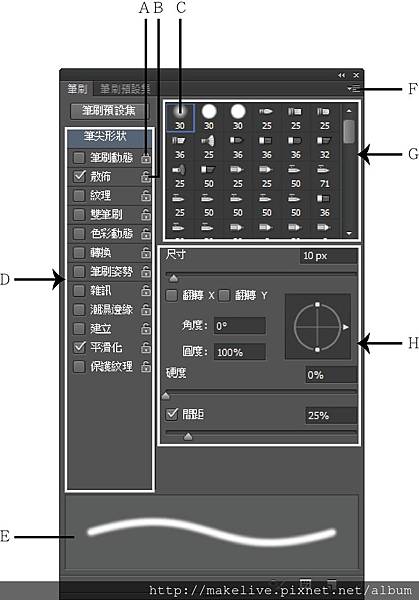
Task: Click the lock icon beside 筆刷動態
Action: (146, 158)
